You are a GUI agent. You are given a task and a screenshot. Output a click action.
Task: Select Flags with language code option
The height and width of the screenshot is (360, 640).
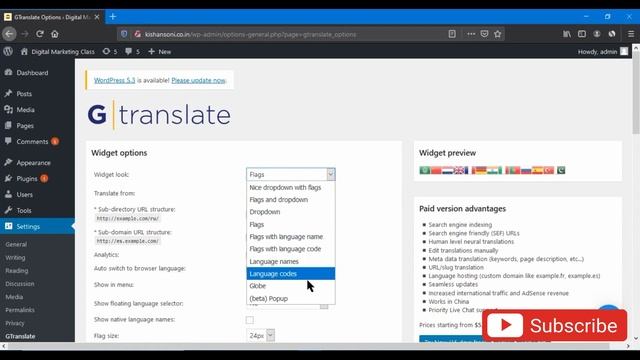point(291,249)
